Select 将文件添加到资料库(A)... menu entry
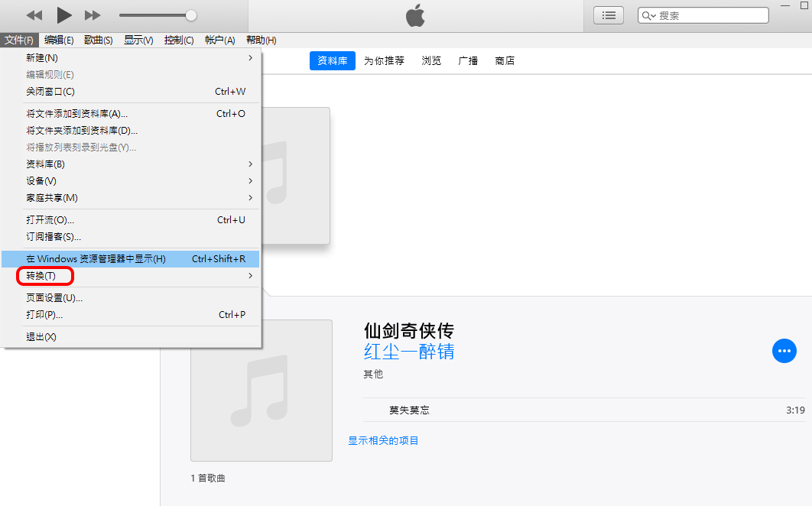The image size is (812, 506). [x=131, y=114]
